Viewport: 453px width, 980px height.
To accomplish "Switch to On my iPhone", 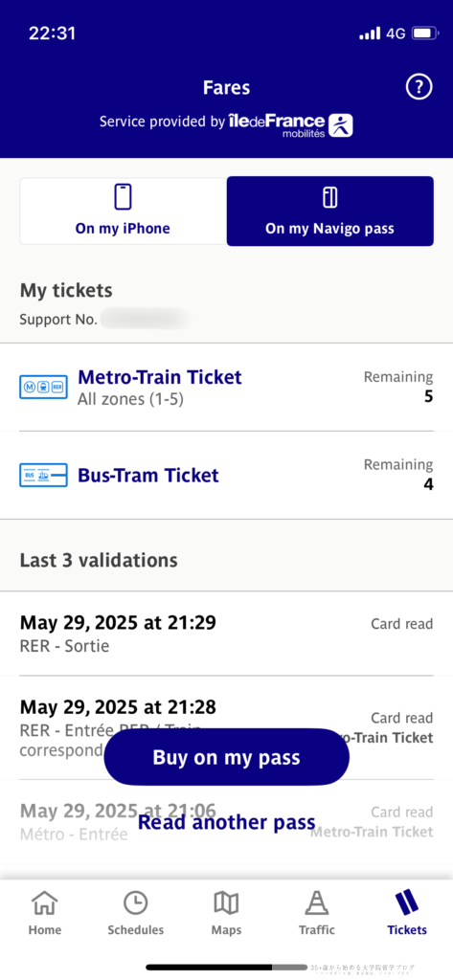I will 124,212.
